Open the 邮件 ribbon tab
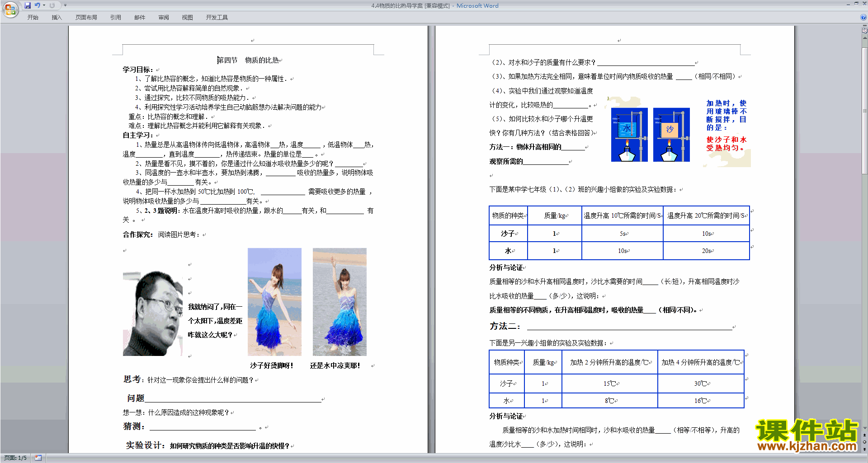Screen dimensions: 868x463 [x=140, y=18]
